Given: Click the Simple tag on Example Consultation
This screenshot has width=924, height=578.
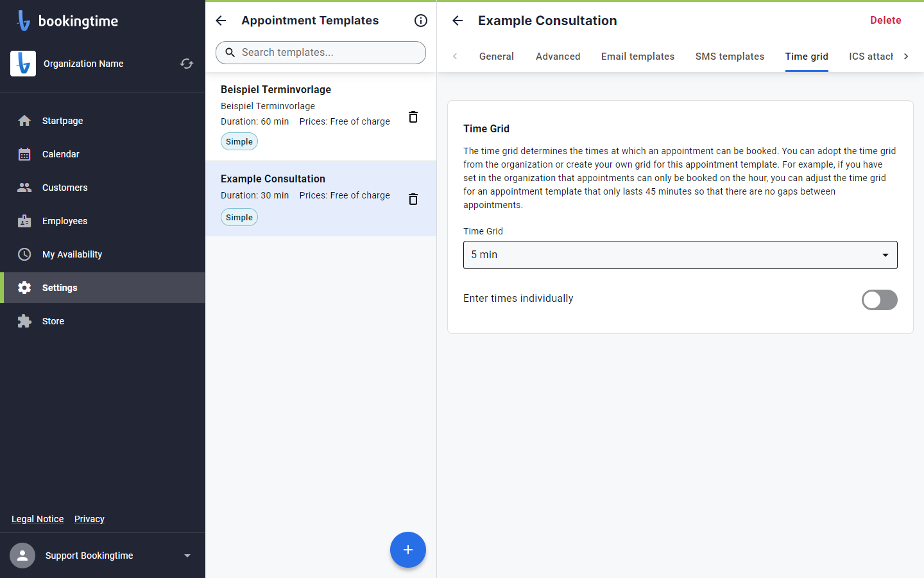Looking at the screenshot, I should pos(239,217).
